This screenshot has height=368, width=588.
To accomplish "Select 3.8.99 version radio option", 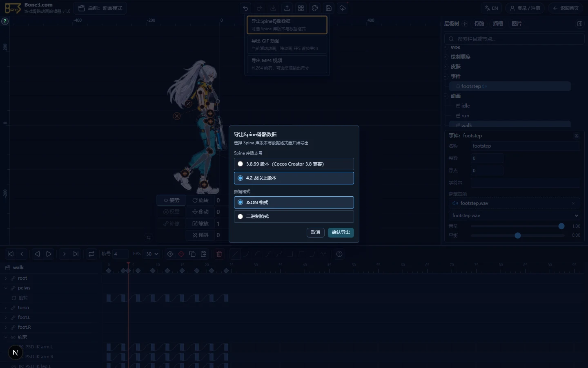I will coord(294,164).
